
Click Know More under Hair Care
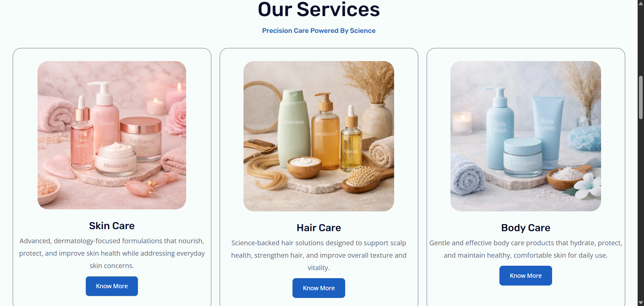click(319, 288)
